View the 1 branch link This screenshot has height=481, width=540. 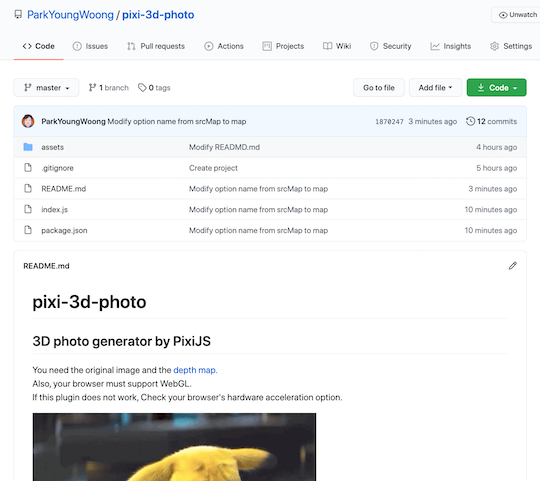108,88
